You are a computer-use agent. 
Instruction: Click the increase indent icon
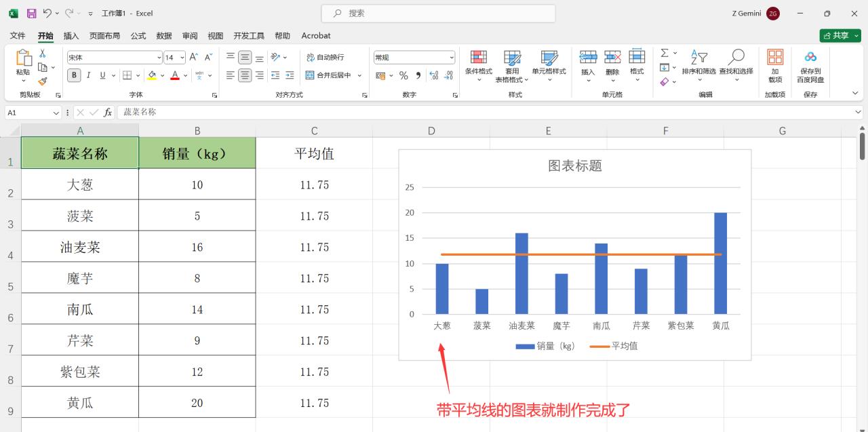290,75
